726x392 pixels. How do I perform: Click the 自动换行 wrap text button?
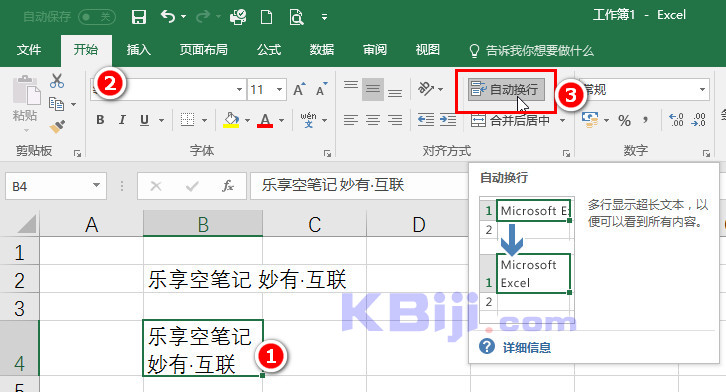tap(506, 90)
